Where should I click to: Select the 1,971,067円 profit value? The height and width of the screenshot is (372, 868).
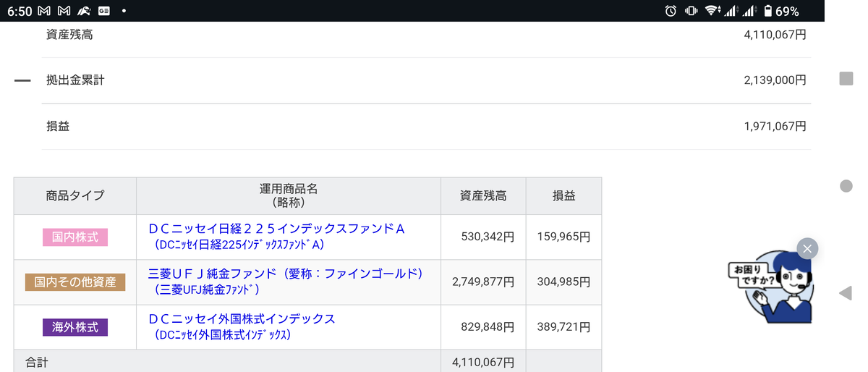775,126
